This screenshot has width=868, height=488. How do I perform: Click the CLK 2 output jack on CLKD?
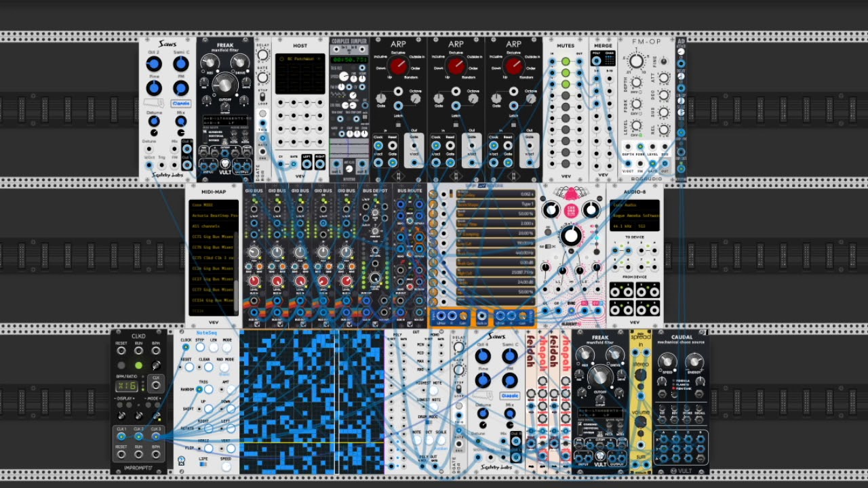point(138,436)
